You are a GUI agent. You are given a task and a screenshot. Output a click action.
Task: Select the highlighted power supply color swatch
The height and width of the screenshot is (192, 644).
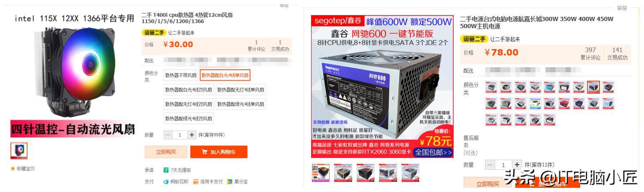coord(593,87)
